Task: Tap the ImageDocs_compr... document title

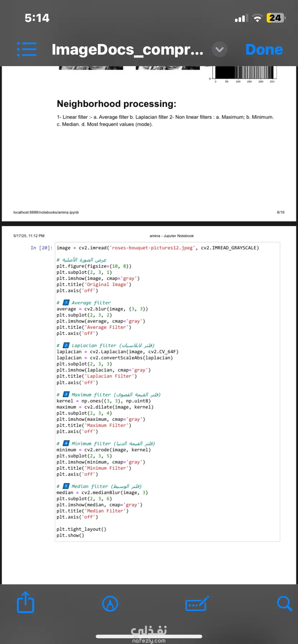Action: [127, 50]
